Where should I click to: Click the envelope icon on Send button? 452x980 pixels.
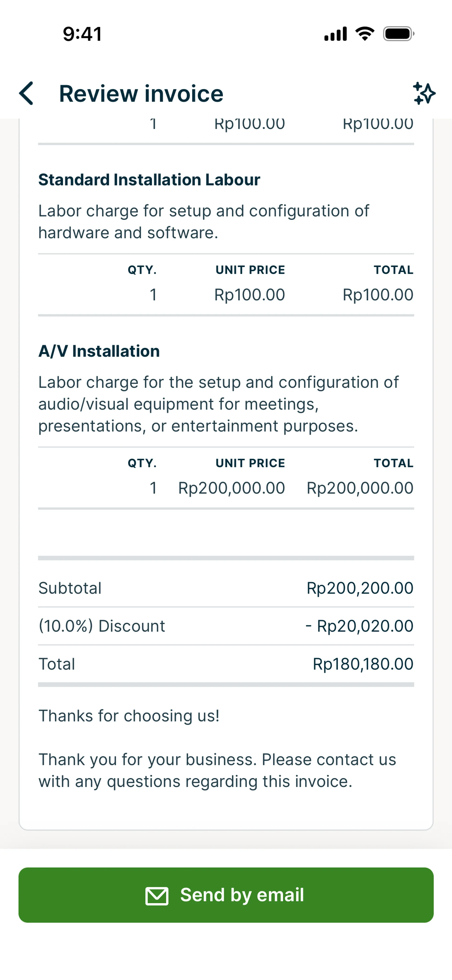click(157, 896)
